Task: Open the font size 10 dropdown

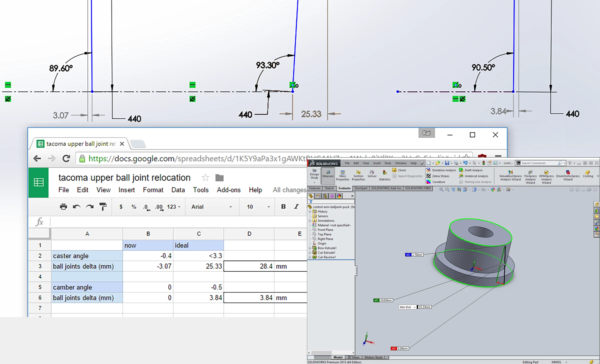Action: (x=258, y=207)
